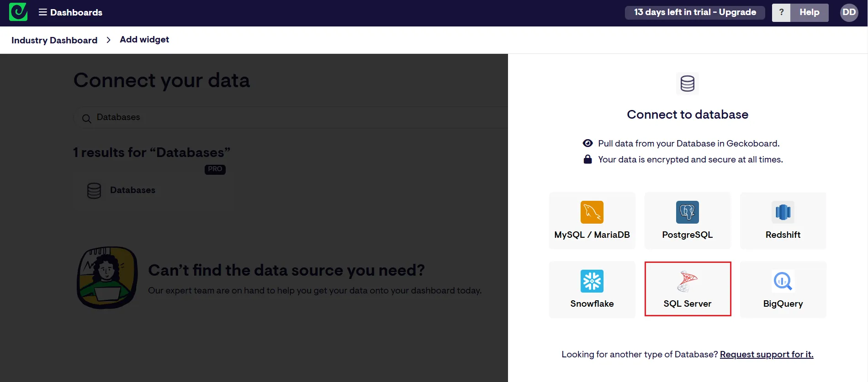Viewport: 868px width, 382px height.
Task: Pick the SQL Server icon
Action: tap(687, 281)
